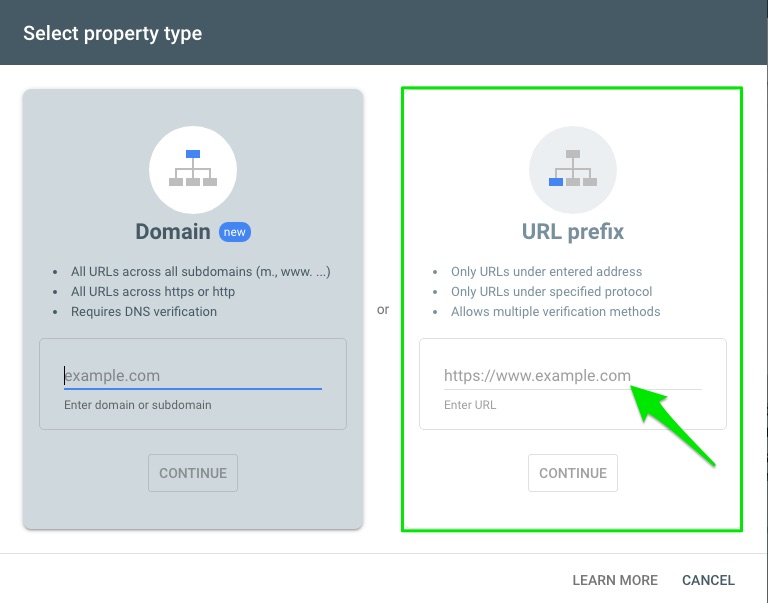The height and width of the screenshot is (603, 768).
Task: Click 'Requires DNS verification' text
Action: 144,312
